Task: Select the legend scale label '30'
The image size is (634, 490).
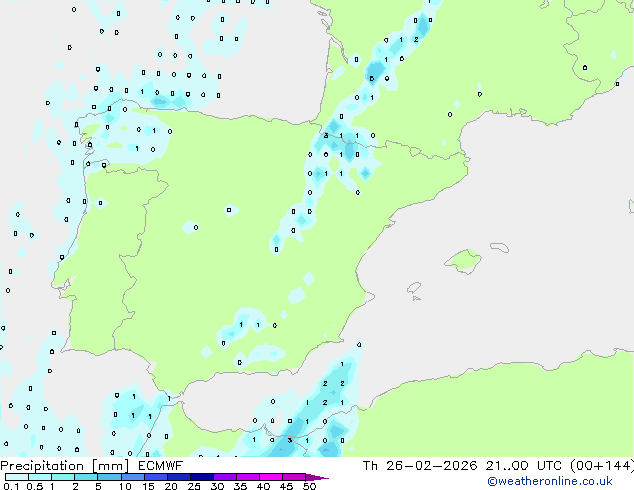Action: (218, 486)
